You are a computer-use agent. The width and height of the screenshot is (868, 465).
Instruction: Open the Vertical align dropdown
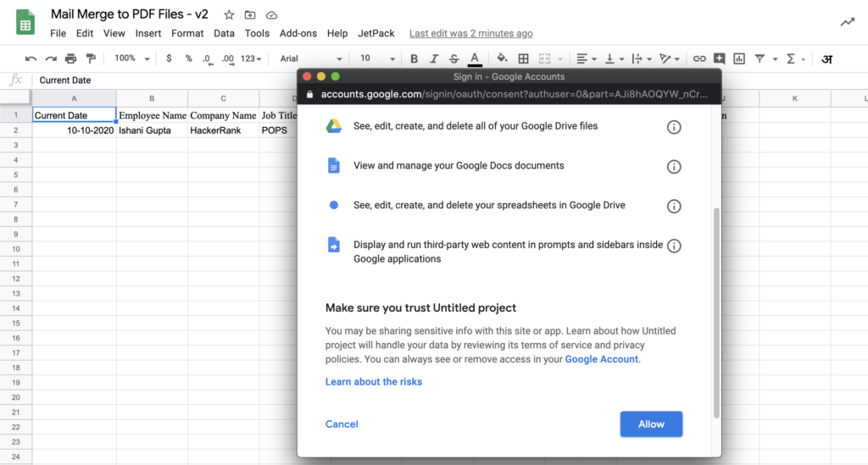click(615, 58)
